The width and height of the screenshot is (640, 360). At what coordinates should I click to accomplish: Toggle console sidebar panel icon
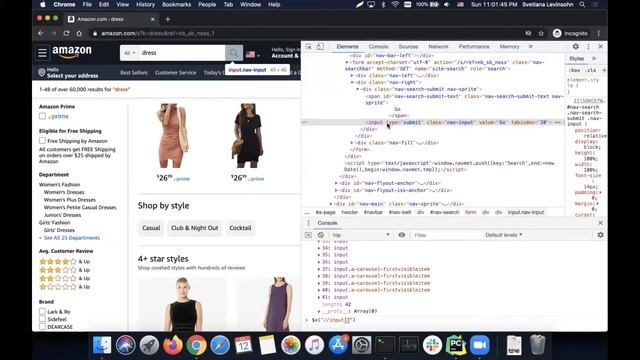[308, 235]
